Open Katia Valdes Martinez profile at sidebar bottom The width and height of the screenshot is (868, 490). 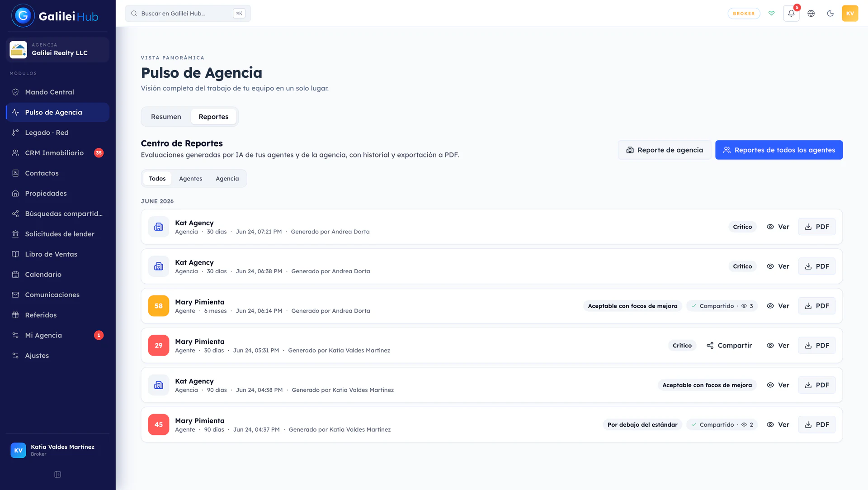click(x=57, y=450)
